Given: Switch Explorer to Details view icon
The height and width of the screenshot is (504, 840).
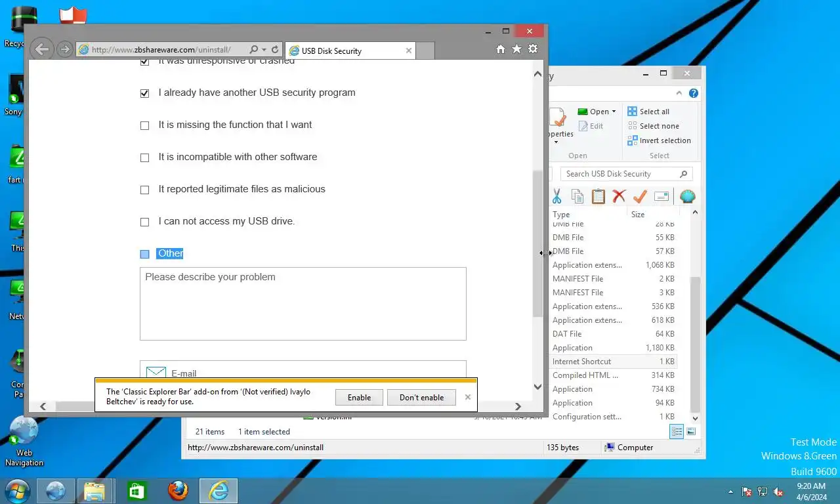Looking at the screenshot, I should tap(676, 431).
